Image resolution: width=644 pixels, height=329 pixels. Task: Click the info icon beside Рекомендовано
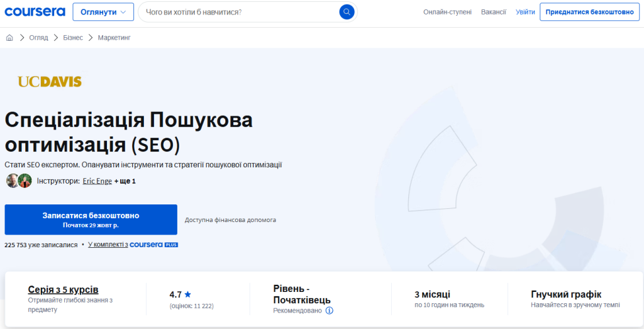(330, 310)
